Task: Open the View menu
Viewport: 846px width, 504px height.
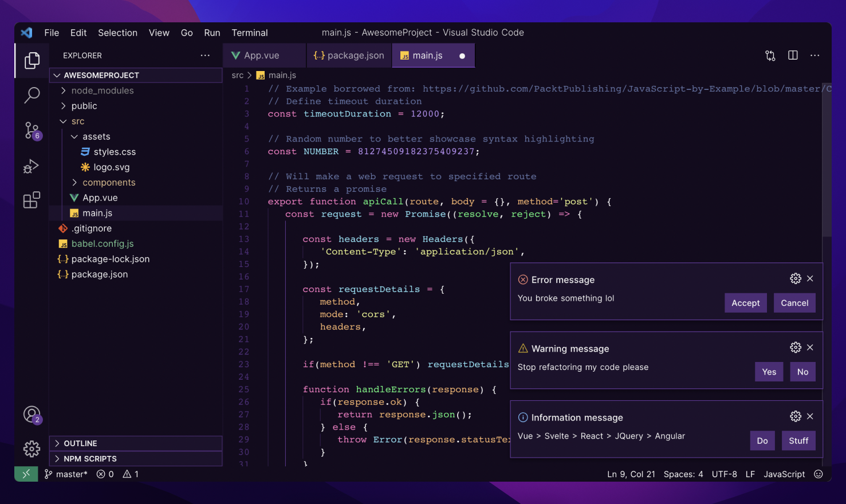Action: tap(159, 33)
